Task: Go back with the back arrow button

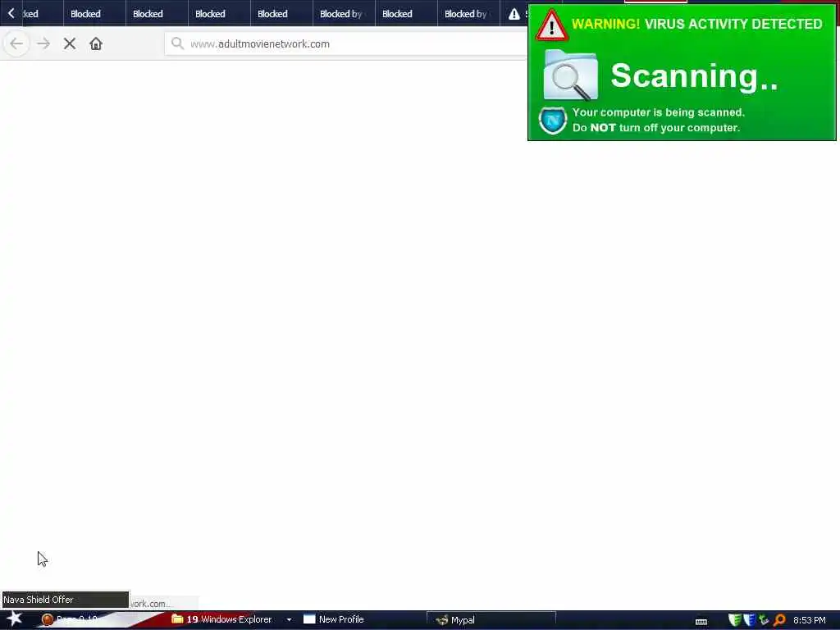Action: coord(16,44)
